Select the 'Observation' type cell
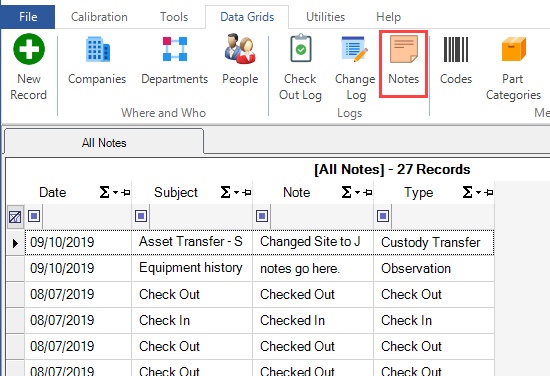Screen dimensions: 550x376 coord(434,268)
